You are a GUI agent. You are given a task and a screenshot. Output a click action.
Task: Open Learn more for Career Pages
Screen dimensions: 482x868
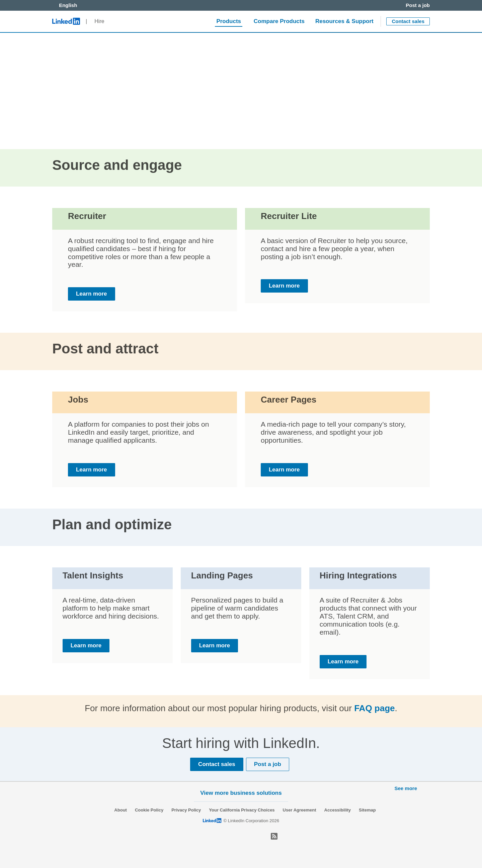[x=284, y=469]
